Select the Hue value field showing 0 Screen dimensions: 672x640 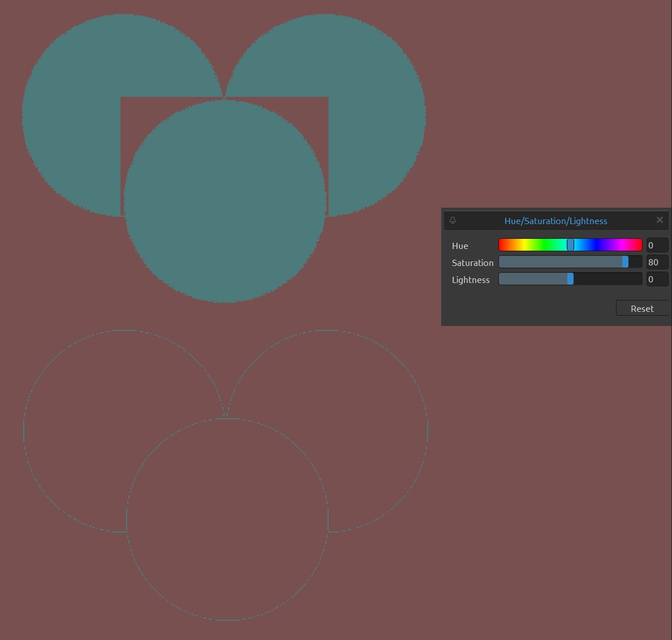[x=656, y=245]
